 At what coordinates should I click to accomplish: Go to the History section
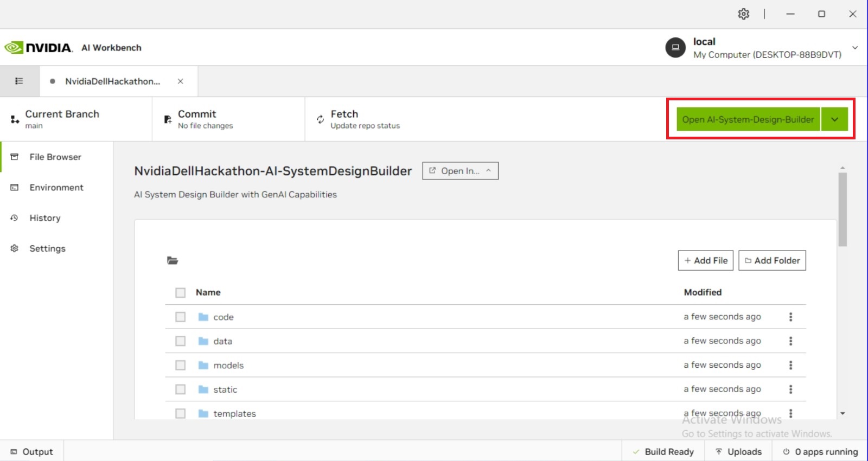(45, 218)
